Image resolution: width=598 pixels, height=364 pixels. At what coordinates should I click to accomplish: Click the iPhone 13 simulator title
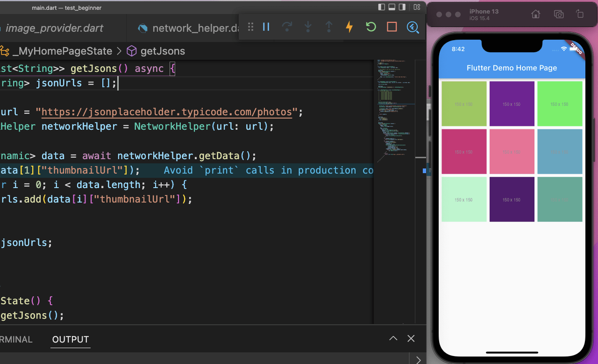(x=483, y=11)
